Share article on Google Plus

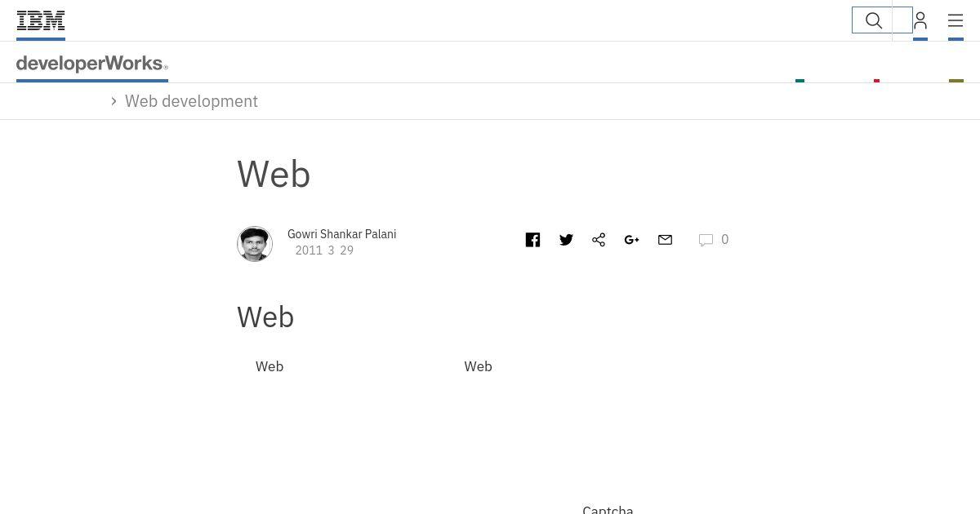pos(631,240)
